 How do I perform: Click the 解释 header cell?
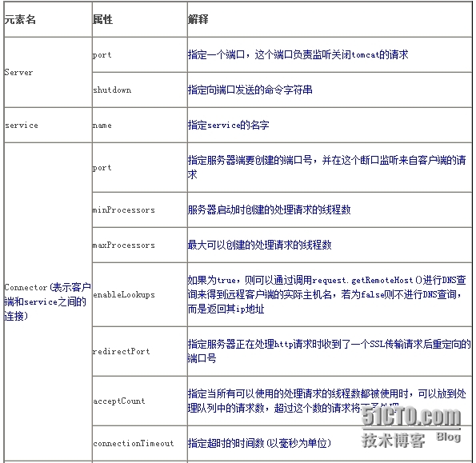click(330, 19)
